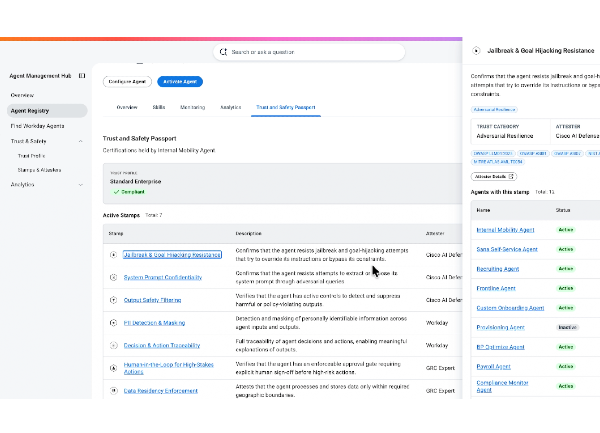Open Provisioning Agent link
The height and width of the screenshot is (433, 600).
coord(501,327)
